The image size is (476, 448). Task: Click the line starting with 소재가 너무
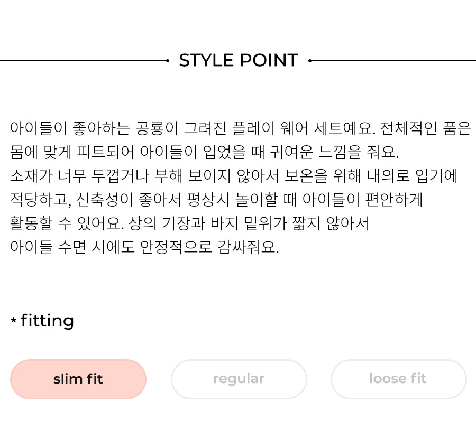coord(234,176)
